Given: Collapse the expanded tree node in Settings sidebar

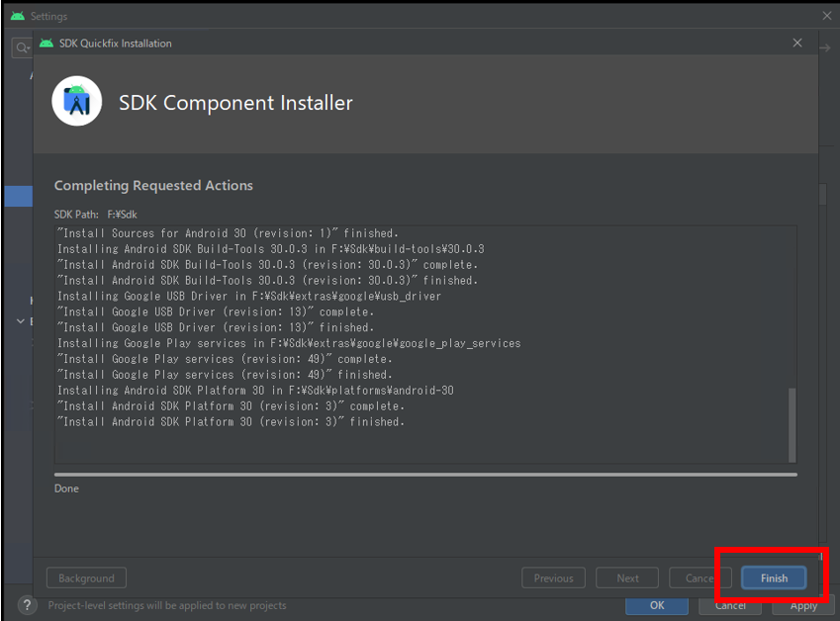Looking at the screenshot, I should (21, 321).
